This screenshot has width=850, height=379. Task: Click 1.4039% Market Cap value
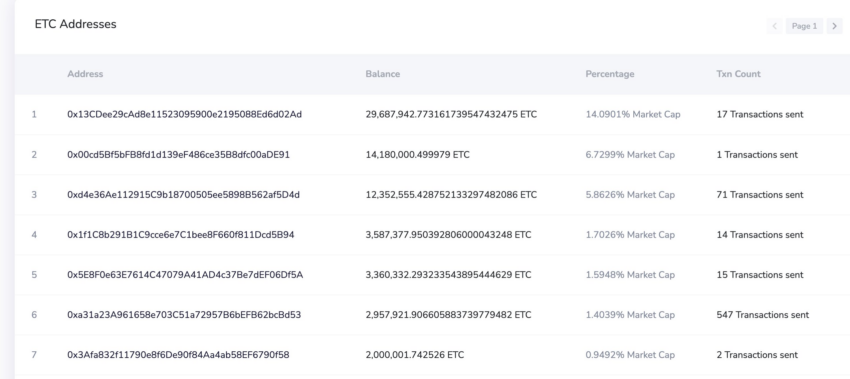click(630, 314)
